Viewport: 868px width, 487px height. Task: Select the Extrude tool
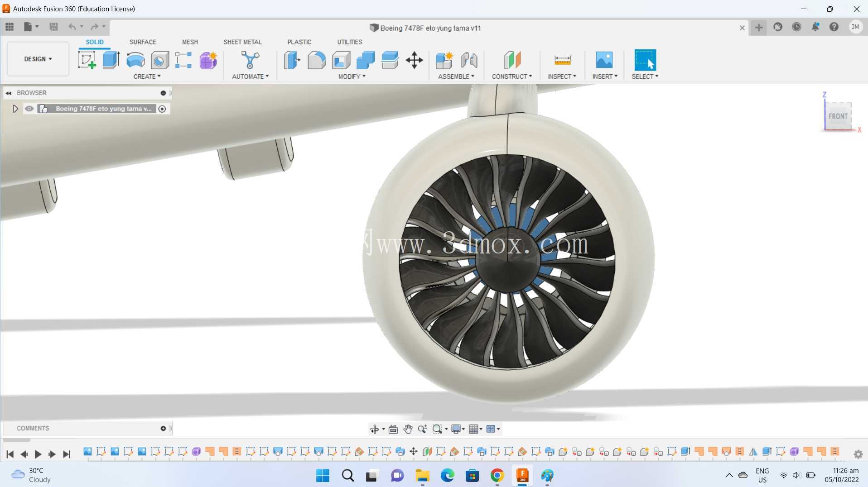(111, 60)
